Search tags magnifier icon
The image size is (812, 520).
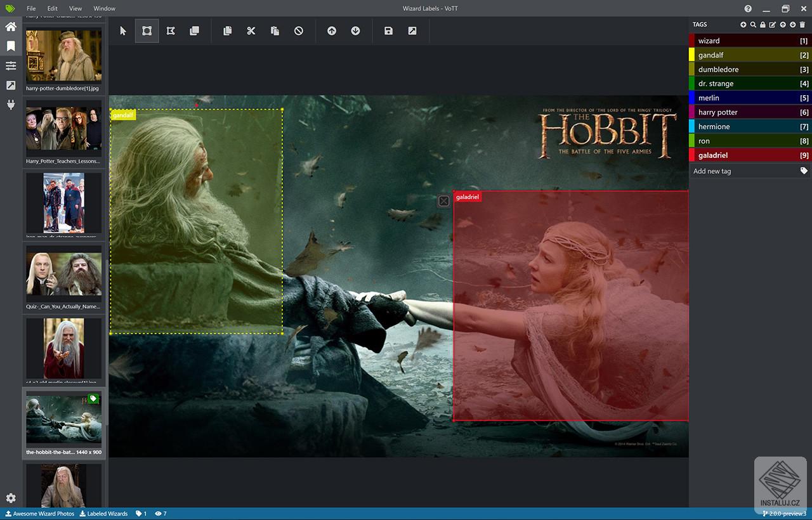(x=753, y=25)
